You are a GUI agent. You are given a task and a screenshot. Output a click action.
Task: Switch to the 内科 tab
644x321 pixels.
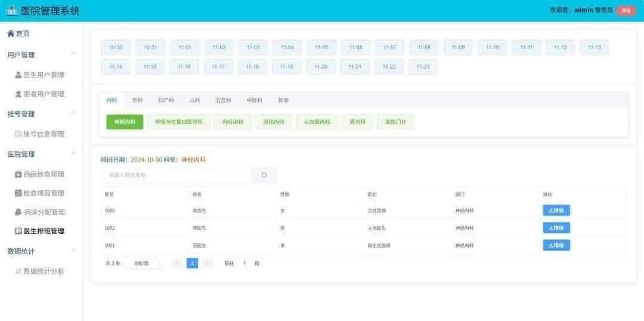pos(112,100)
